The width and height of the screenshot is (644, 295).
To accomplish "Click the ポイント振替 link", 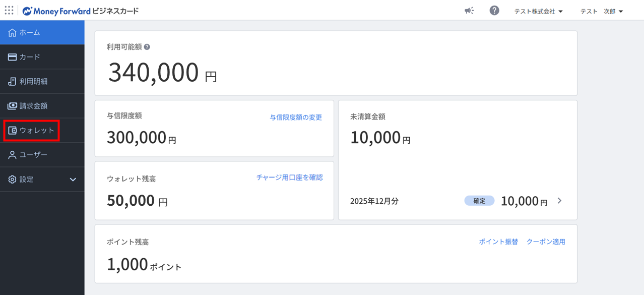I will (498, 242).
